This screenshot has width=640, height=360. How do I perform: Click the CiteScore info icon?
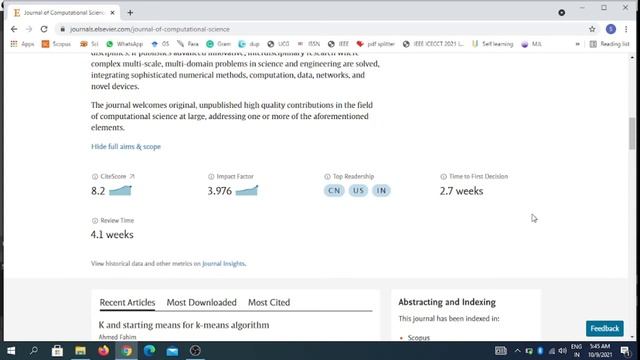95,176
